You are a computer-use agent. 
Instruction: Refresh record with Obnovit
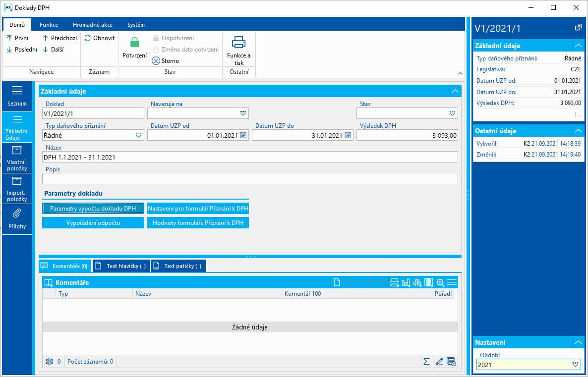point(99,38)
